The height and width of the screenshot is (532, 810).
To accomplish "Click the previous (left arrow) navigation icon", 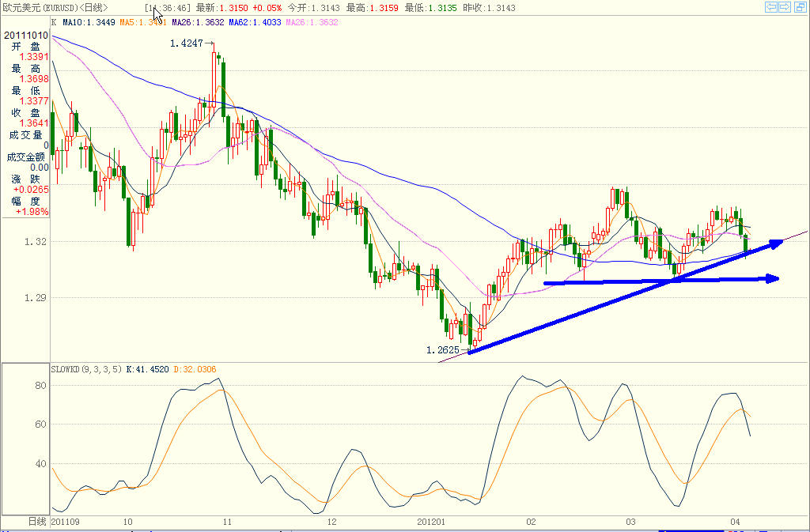I will (x=770, y=6).
